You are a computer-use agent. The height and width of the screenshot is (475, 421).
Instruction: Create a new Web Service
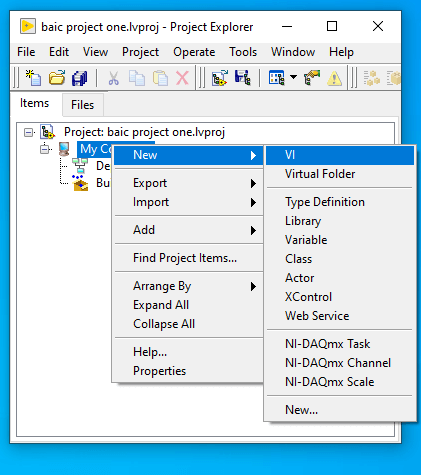point(340,316)
